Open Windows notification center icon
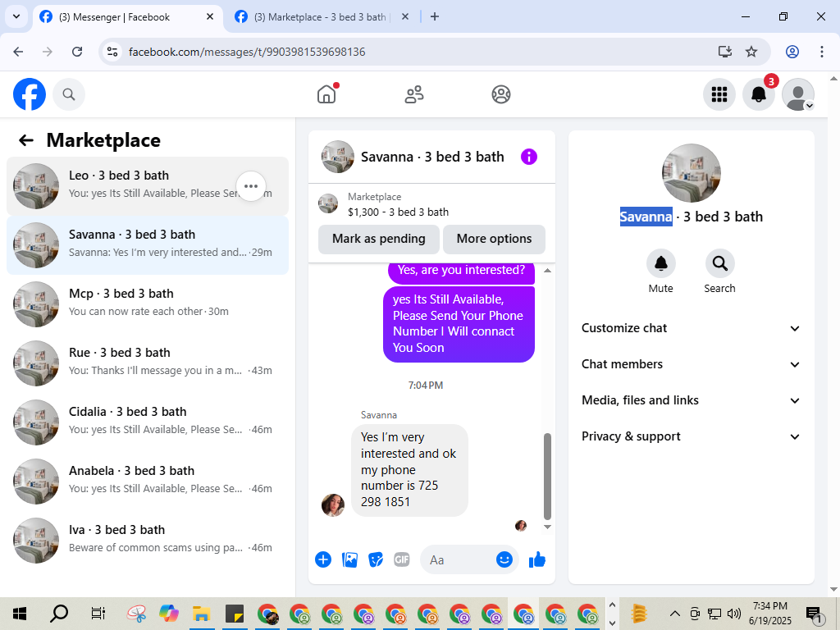840x630 pixels. [815, 614]
